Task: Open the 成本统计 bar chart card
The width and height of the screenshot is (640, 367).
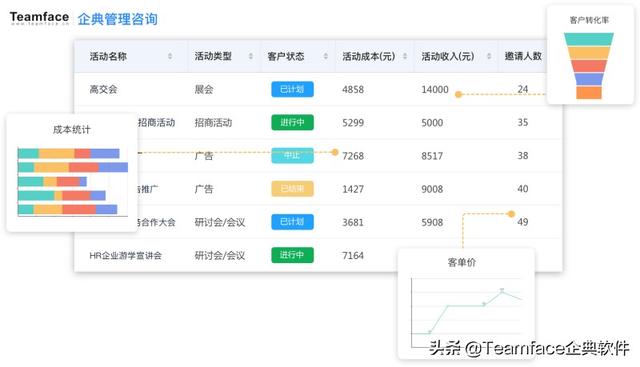Action: tap(72, 173)
